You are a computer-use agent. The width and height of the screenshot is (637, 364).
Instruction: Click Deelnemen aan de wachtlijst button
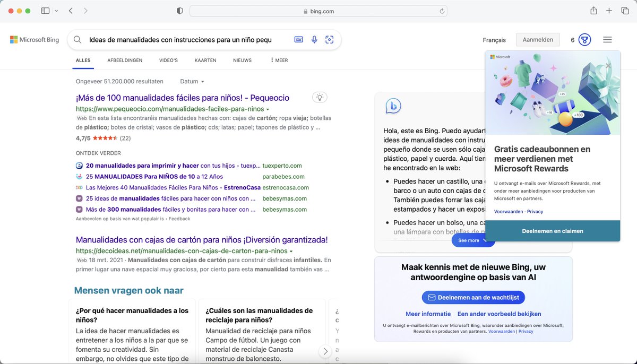[x=474, y=298]
